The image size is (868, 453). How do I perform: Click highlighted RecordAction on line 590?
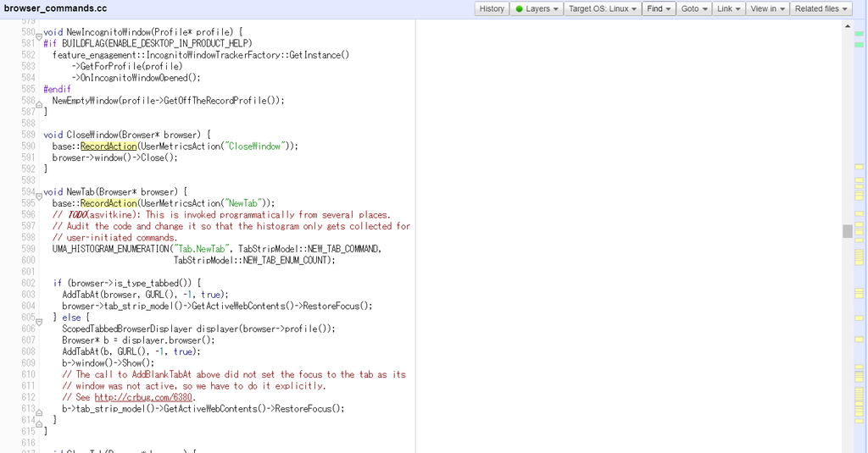(108, 146)
